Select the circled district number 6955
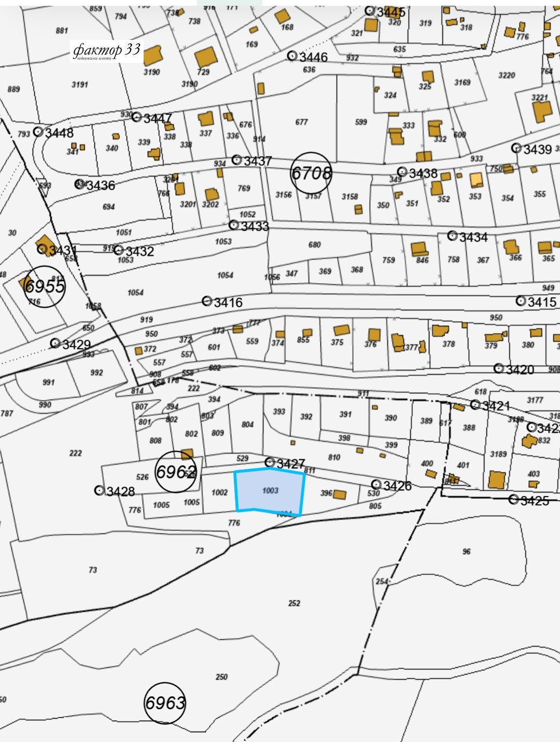The image size is (560, 742). point(45,286)
